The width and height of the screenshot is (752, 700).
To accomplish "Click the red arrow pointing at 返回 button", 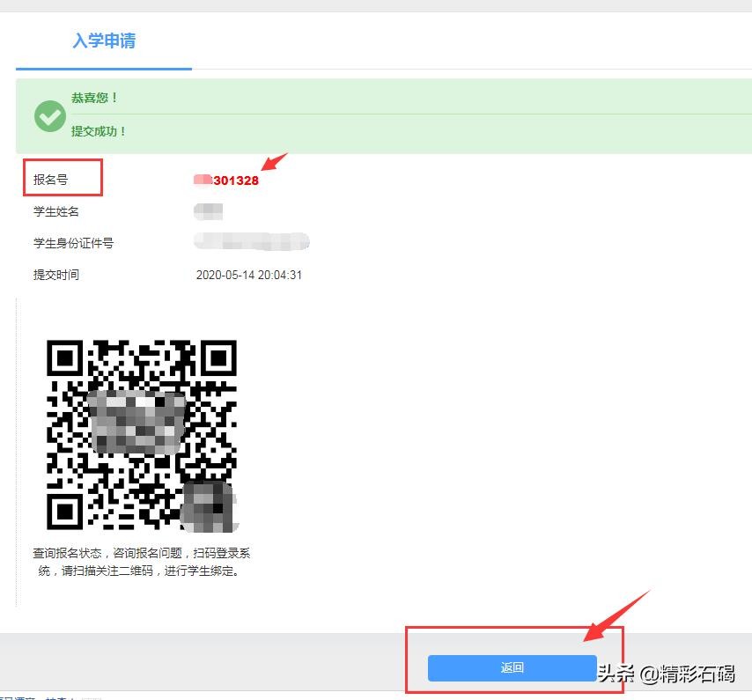I will pyautogui.click(x=615, y=616).
